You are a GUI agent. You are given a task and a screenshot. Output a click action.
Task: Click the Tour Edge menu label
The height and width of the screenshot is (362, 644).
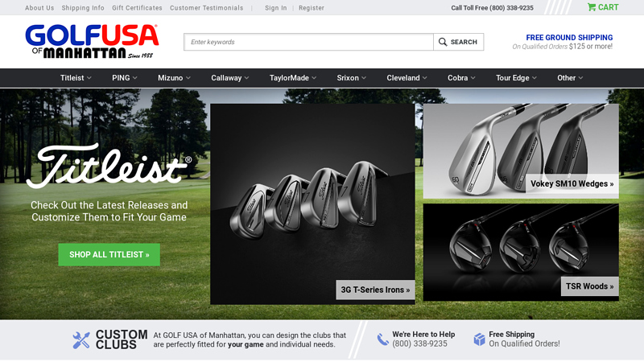pyautogui.click(x=513, y=78)
